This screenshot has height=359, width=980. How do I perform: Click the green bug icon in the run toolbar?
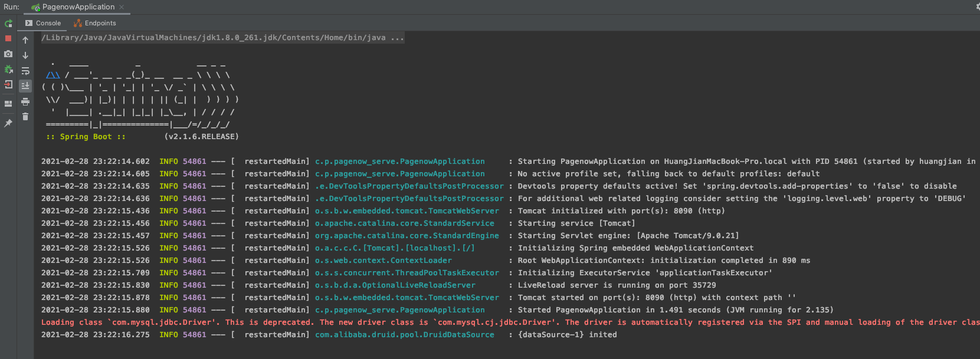pos(8,69)
